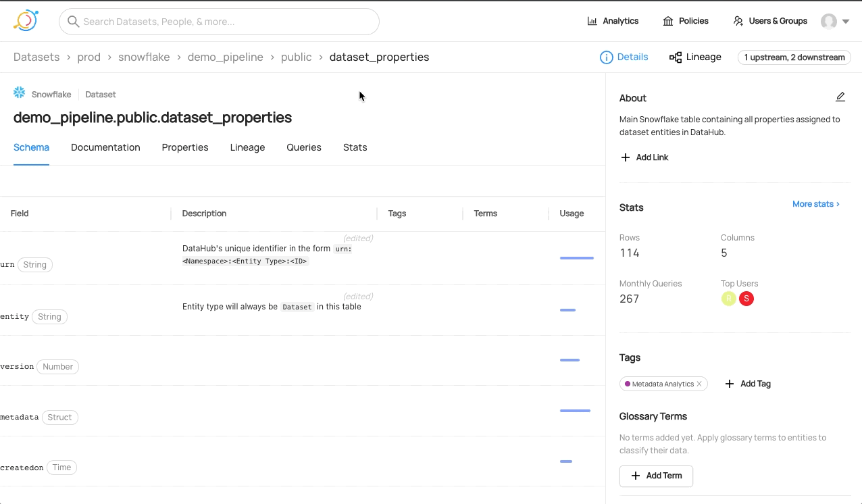The width and height of the screenshot is (862, 504).
Task: Open the Stats tab
Action: click(x=355, y=147)
